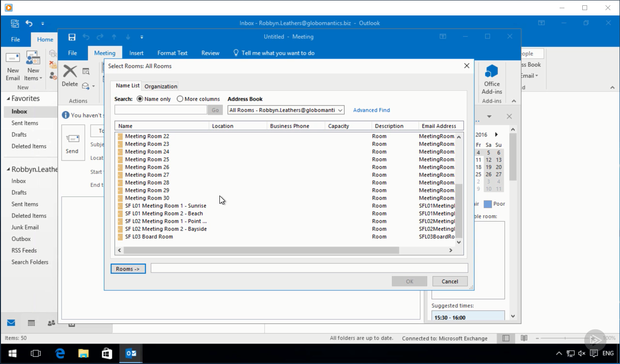
Task: Open Windows Store from taskbar
Action: 107,353
